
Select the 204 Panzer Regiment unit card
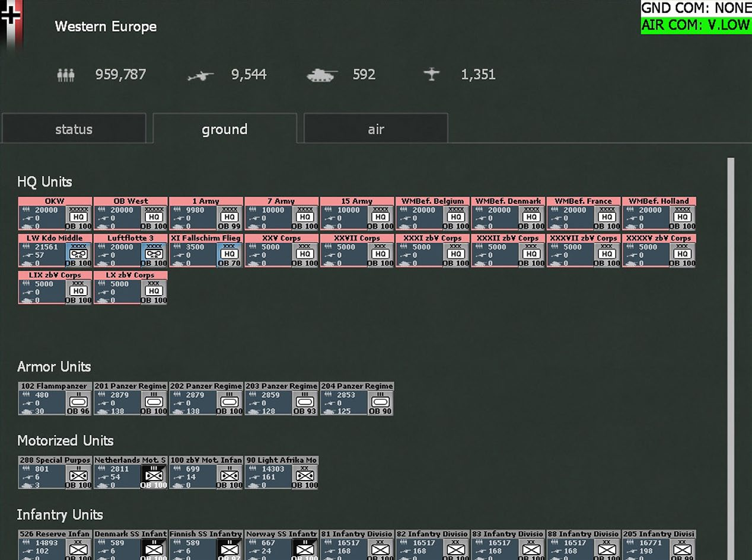[x=357, y=399]
